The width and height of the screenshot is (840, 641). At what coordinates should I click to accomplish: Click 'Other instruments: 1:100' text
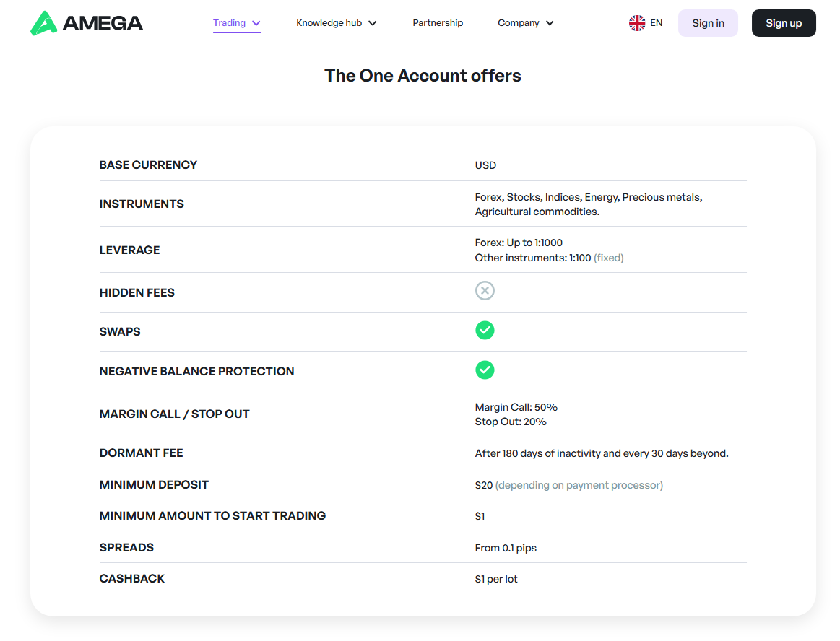point(533,258)
